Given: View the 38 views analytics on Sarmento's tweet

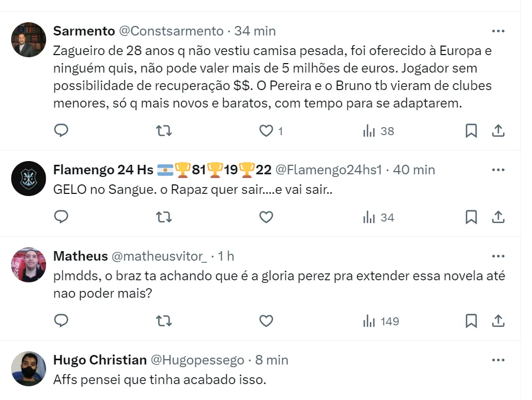Looking at the screenshot, I should tap(379, 131).
